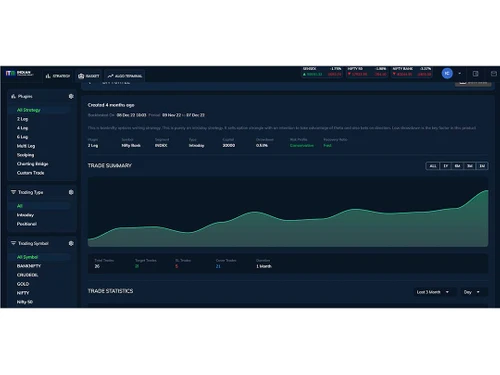Select Positional trading type

tap(27, 224)
